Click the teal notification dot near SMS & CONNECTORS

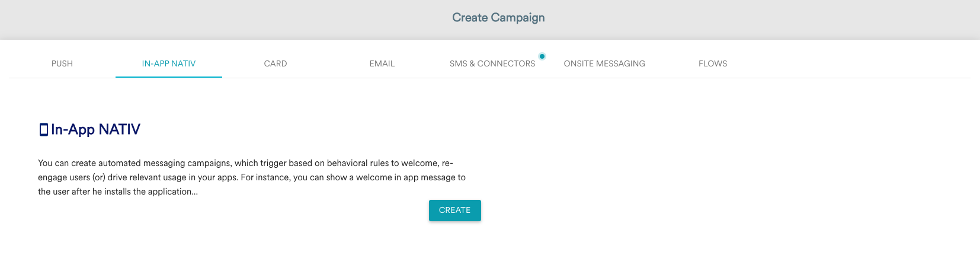(x=542, y=56)
